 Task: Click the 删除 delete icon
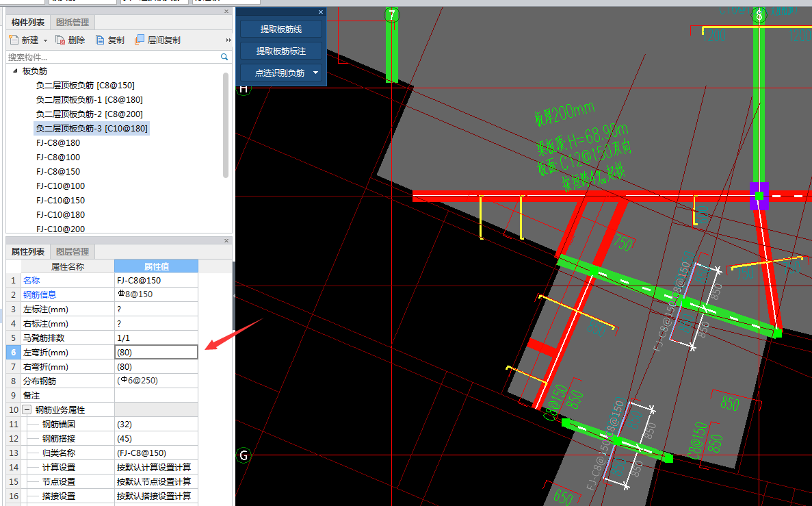[60, 40]
